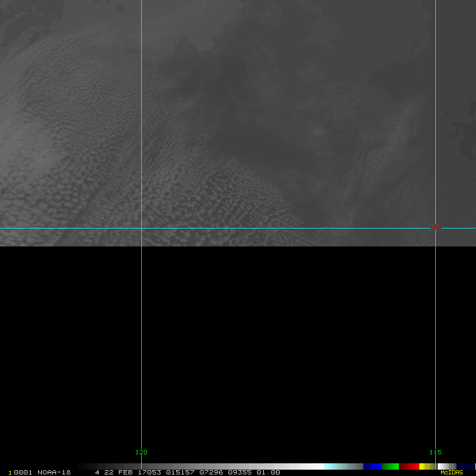Click the 115 meridian and 20 parallel intersection
The image size is (476, 476).
pyautogui.click(x=435, y=228)
